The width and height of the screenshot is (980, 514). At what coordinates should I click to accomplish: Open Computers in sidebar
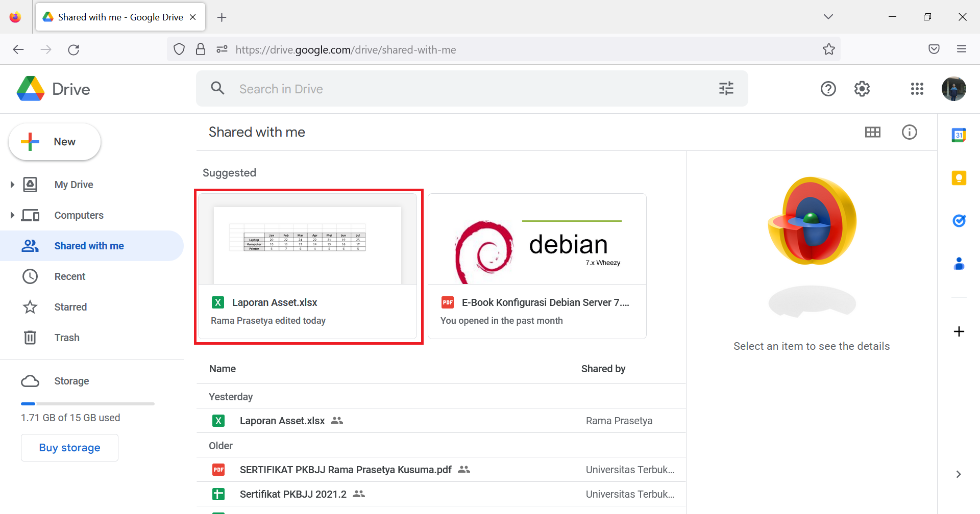tap(79, 215)
